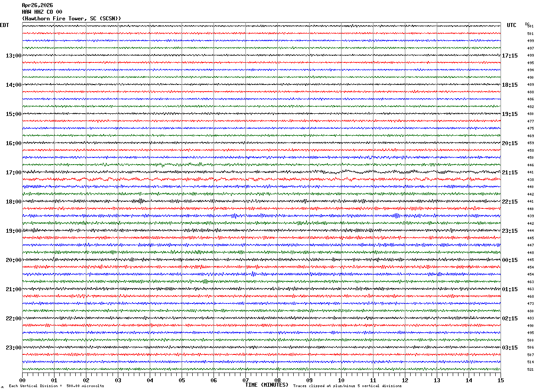This screenshot has width=536, height=392.
Task: Click the 00:15 UTC time label
Action: [510, 260]
